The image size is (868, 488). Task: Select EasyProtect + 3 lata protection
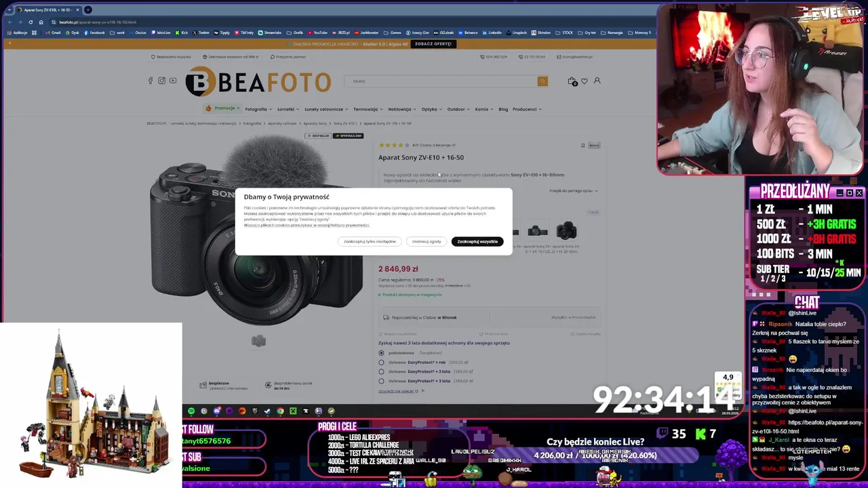click(x=381, y=381)
